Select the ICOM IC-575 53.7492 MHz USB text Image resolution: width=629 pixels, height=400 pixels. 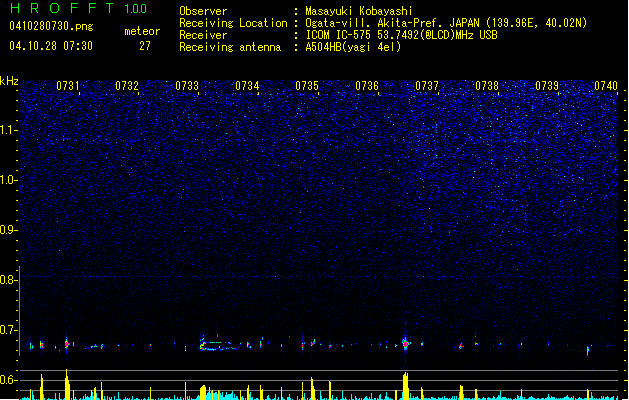[401, 35]
